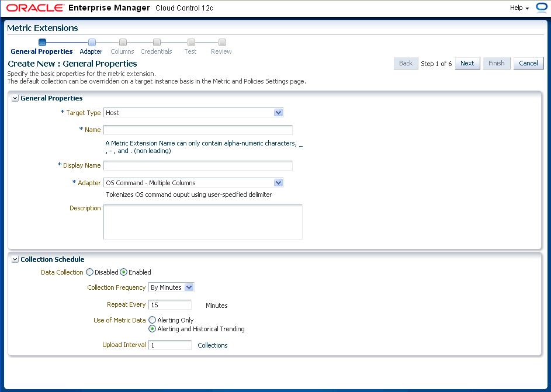Open the Adapter dropdown list
The image size is (551, 392).
tap(193, 183)
